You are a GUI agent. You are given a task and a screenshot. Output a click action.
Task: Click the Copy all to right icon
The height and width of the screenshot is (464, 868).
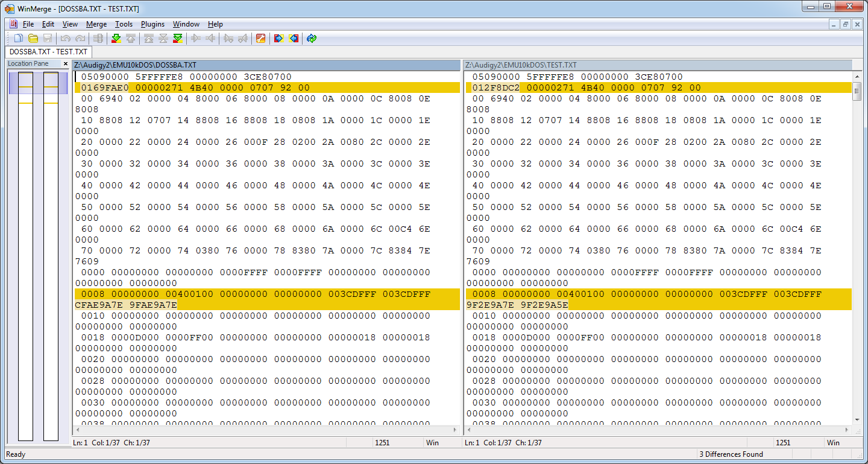[278, 39]
